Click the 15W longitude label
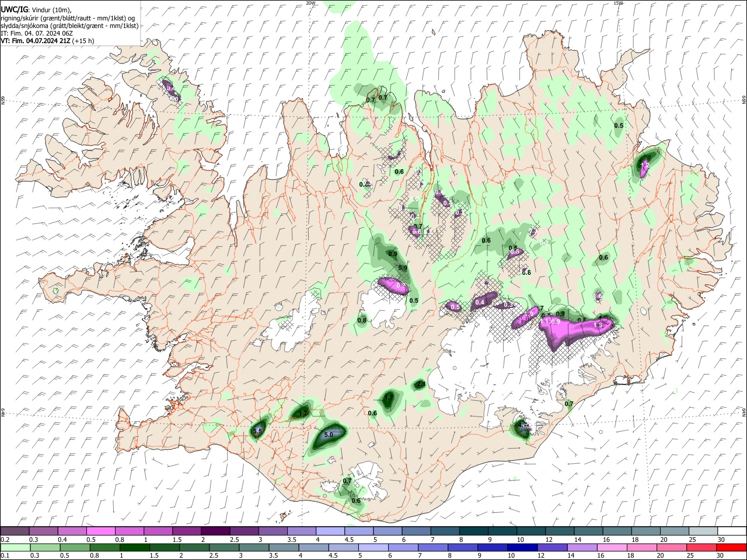This screenshot has height=560, width=747. tap(618, 3)
